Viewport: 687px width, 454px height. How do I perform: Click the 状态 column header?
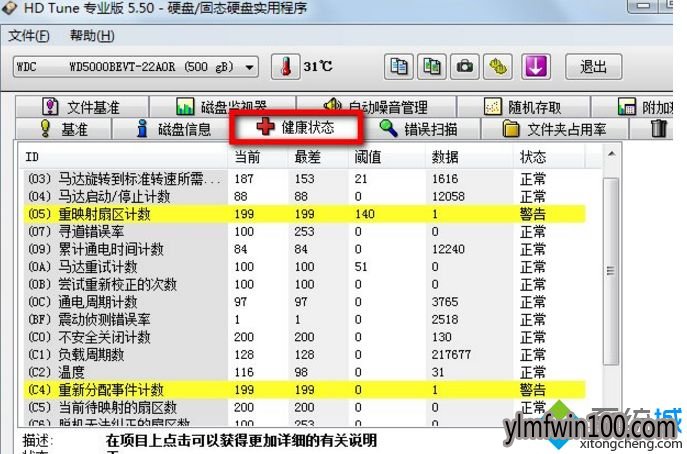pos(549,156)
